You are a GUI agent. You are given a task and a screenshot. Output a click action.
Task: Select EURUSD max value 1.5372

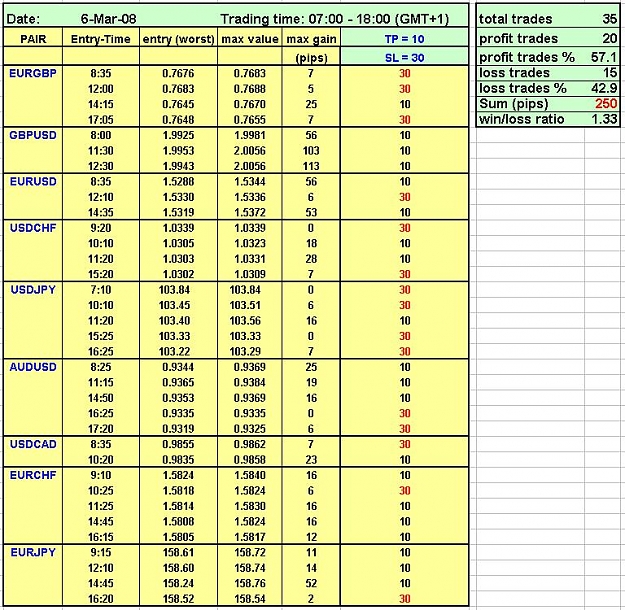[250, 213]
